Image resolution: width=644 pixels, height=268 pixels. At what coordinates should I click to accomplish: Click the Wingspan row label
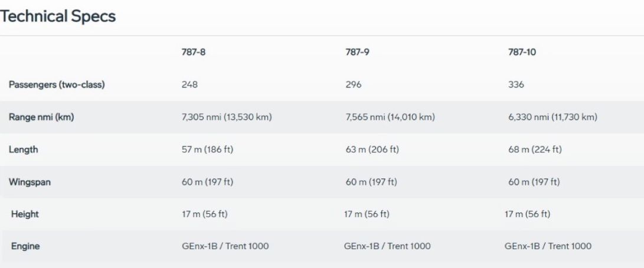pyautogui.click(x=30, y=182)
